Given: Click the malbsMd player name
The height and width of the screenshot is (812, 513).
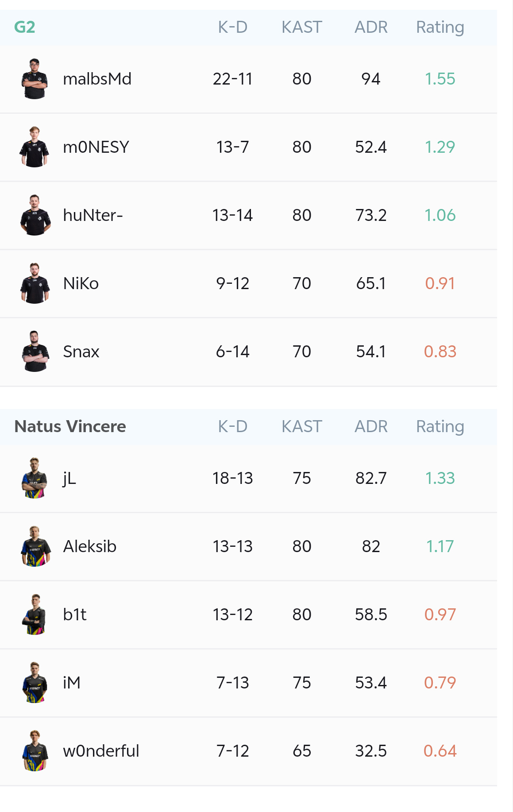Looking at the screenshot, I should point(97,79).
